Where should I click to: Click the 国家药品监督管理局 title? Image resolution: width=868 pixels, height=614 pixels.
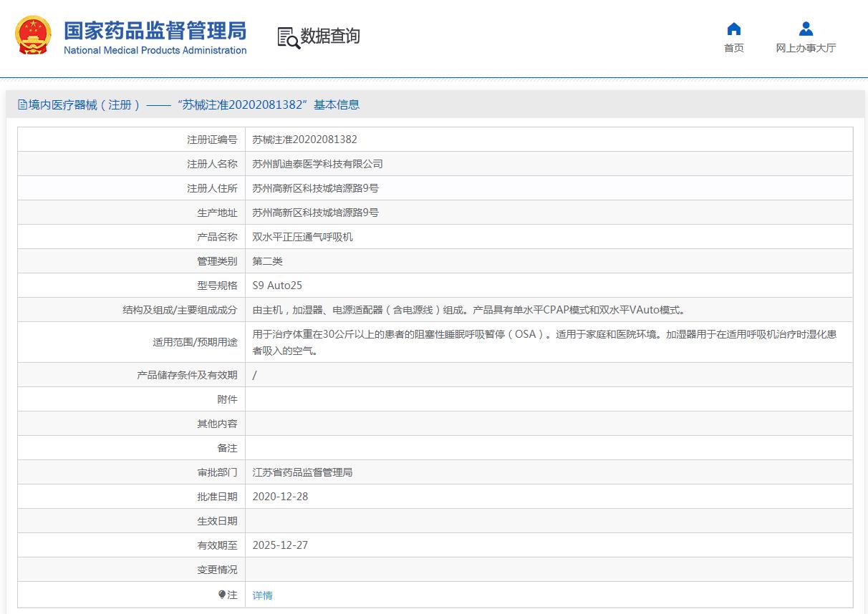pos(155,31)
